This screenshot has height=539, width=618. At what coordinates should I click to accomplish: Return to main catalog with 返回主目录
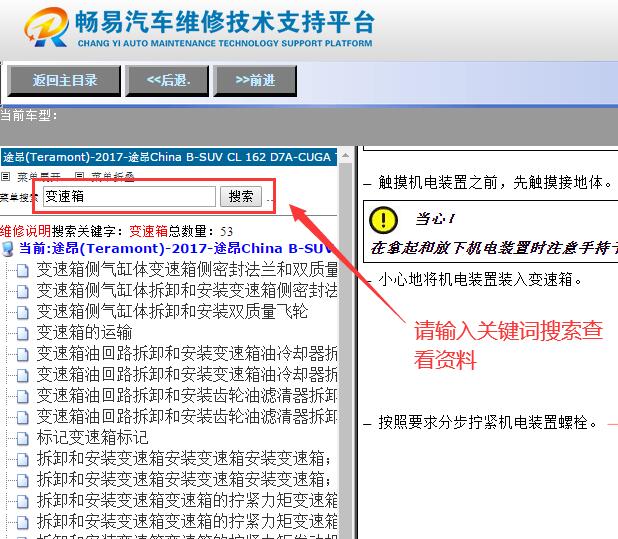coord(64,81)
